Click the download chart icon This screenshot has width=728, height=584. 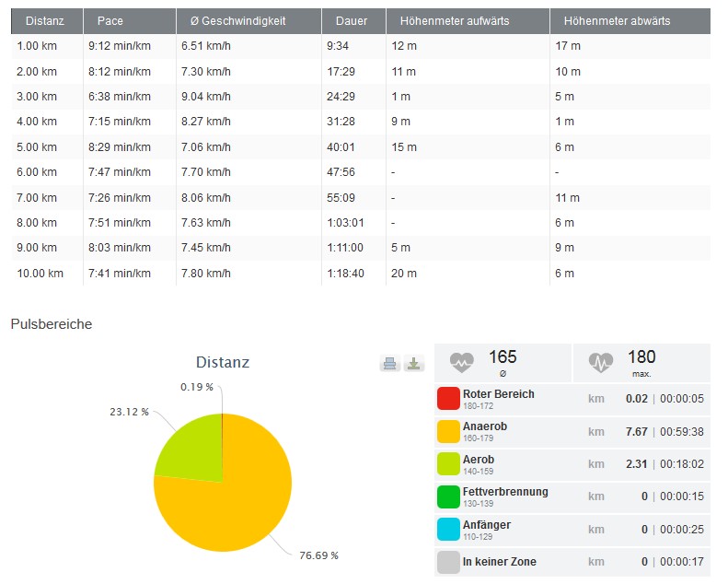(414, 364)
